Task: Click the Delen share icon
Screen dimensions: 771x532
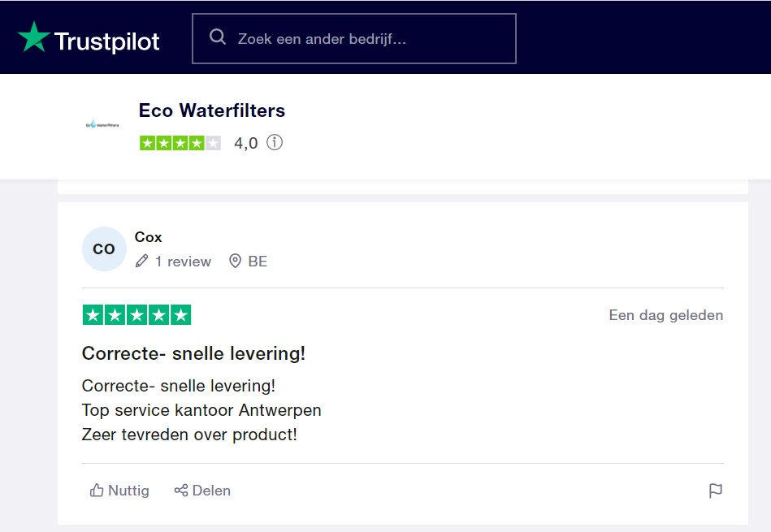Action: point(181,491)
